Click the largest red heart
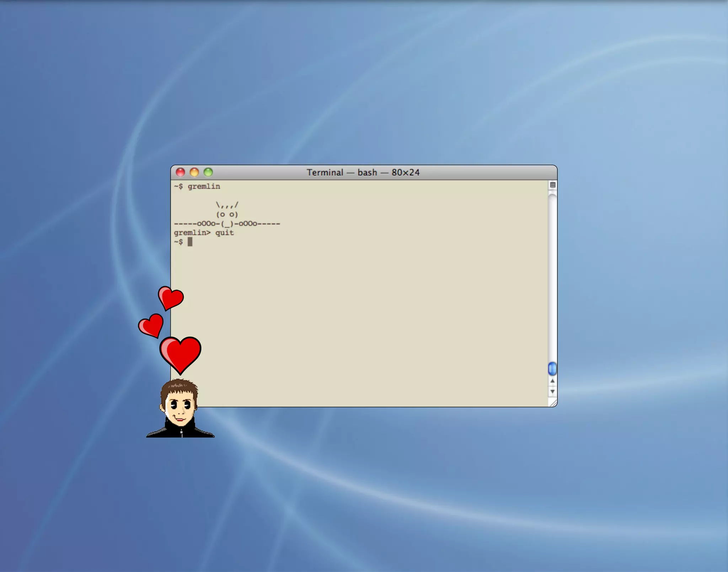The image size is (728, 572). pyautogui.click(x=181, y=354)
